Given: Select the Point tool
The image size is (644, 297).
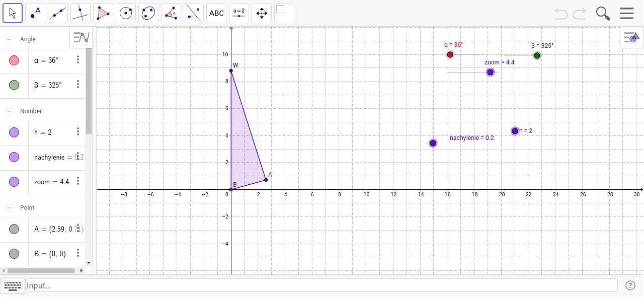Looking at the screenshot, I should click(35, 13).
